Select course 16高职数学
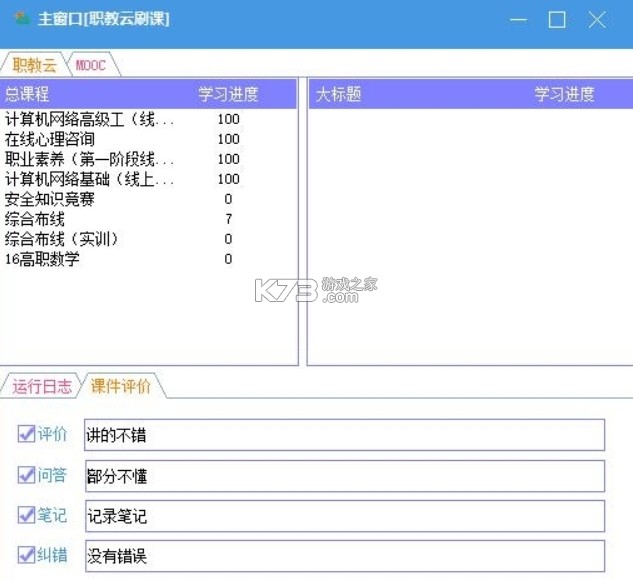The width and height of the screenshot is (633, 580). click(42, 259)
